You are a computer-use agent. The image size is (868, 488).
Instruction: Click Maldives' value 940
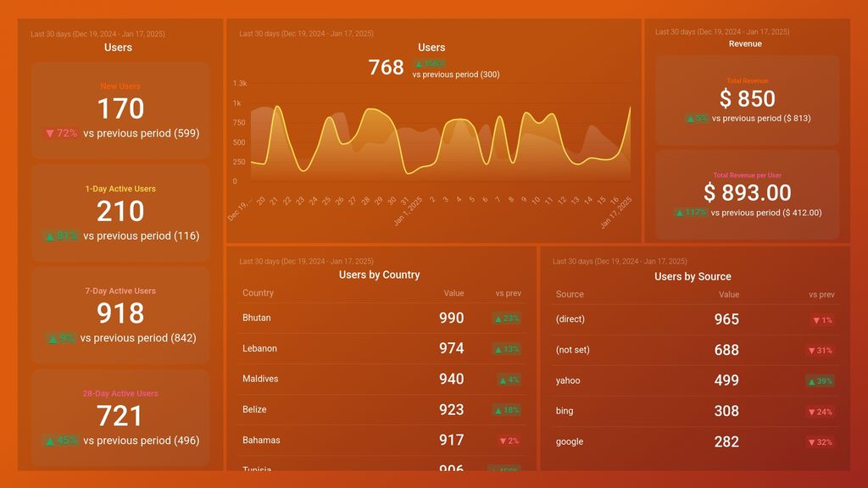[451, 379]
